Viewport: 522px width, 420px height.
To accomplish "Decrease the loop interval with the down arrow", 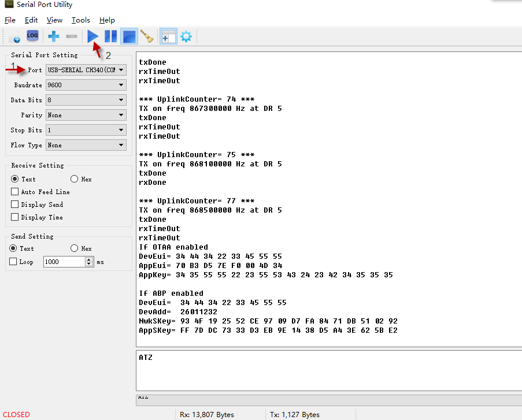I will 89,264.
